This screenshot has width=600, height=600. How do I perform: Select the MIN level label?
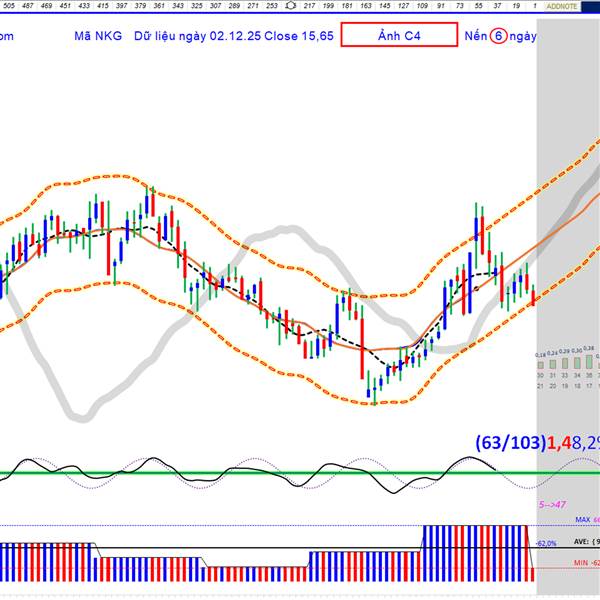tap(581, 563)
